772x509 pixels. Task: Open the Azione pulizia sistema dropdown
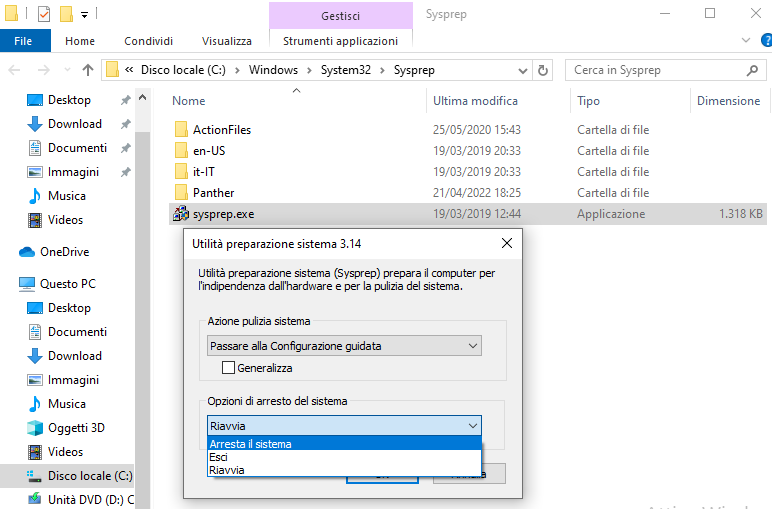[x=344, y=346]
